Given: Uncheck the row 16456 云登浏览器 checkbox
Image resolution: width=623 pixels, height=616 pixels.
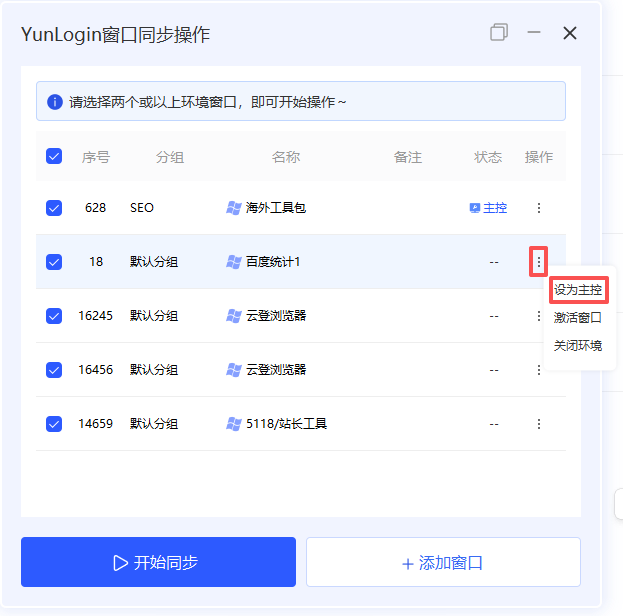Looking at the screenshot, I should (x=54, y=370).
